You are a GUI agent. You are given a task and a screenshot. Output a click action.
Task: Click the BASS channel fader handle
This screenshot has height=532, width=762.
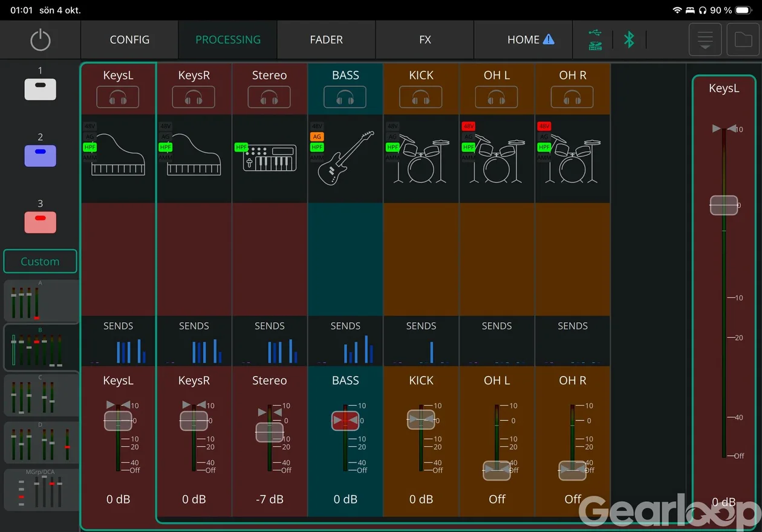click(345, 421)
